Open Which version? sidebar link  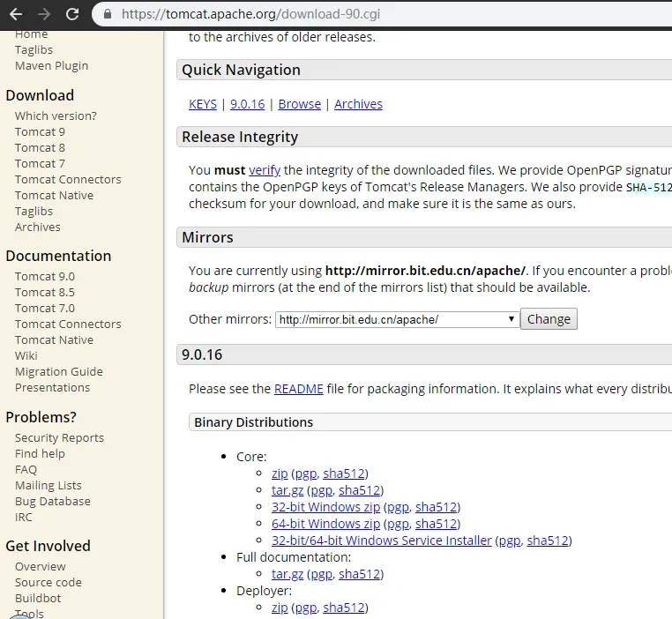[x=56, y=116]
